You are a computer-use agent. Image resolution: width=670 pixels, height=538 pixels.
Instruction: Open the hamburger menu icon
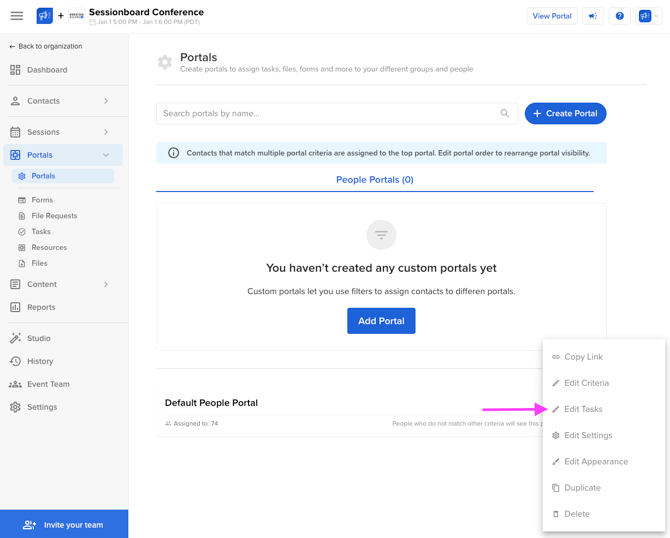[x=17, y=16]
